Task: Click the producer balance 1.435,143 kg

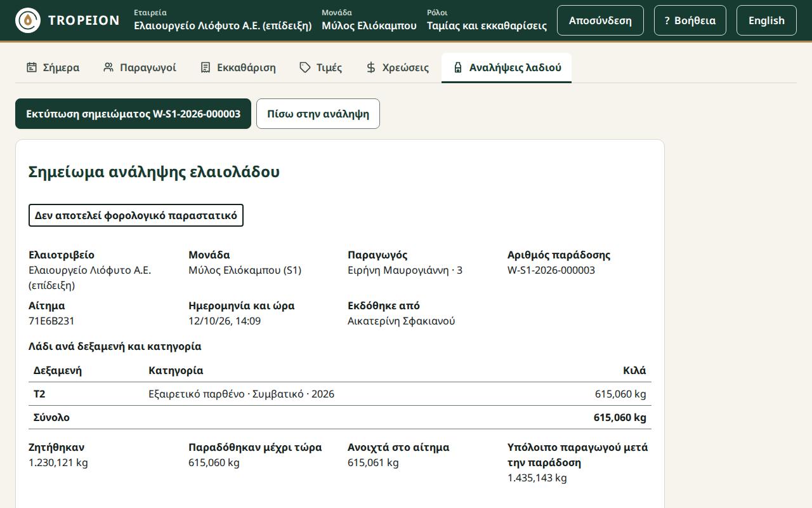Action: coord(537,478)
